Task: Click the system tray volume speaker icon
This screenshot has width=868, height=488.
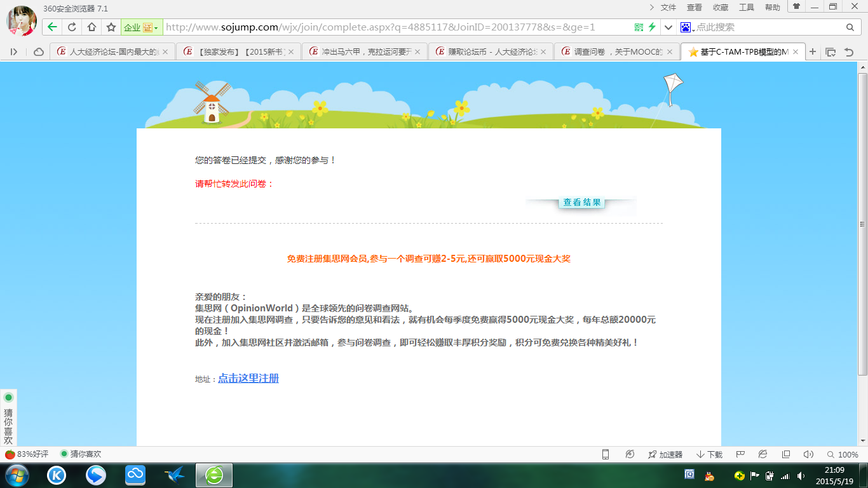Action: pyautogui.click(x=801, y=475)
